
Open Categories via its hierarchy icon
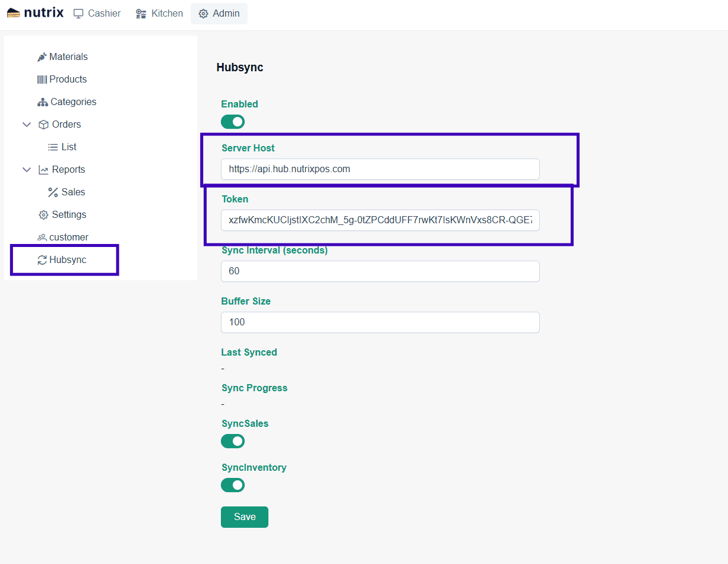pyautogui.click(x=43, y=102)
